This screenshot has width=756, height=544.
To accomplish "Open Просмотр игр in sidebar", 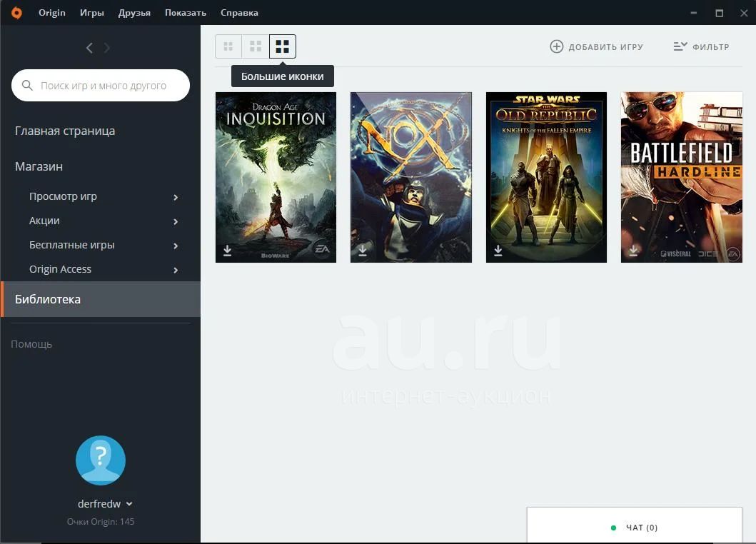I will [63, 196].
